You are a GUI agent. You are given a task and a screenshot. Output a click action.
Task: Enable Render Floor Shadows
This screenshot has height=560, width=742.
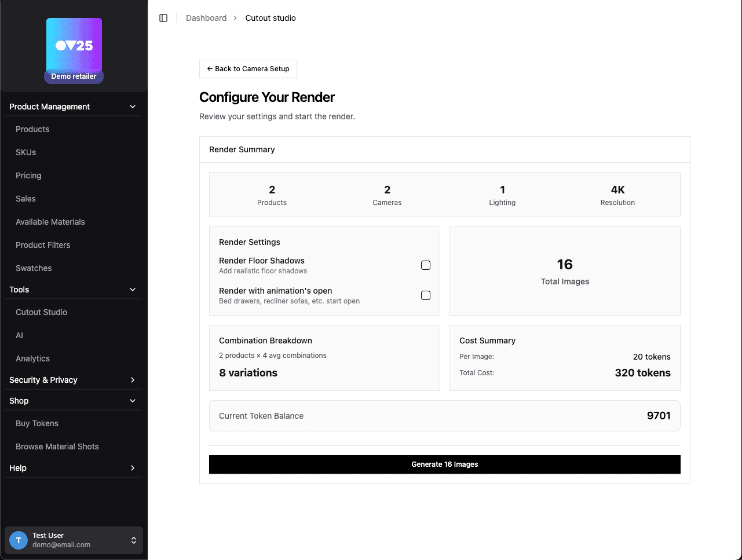point(426,265)
